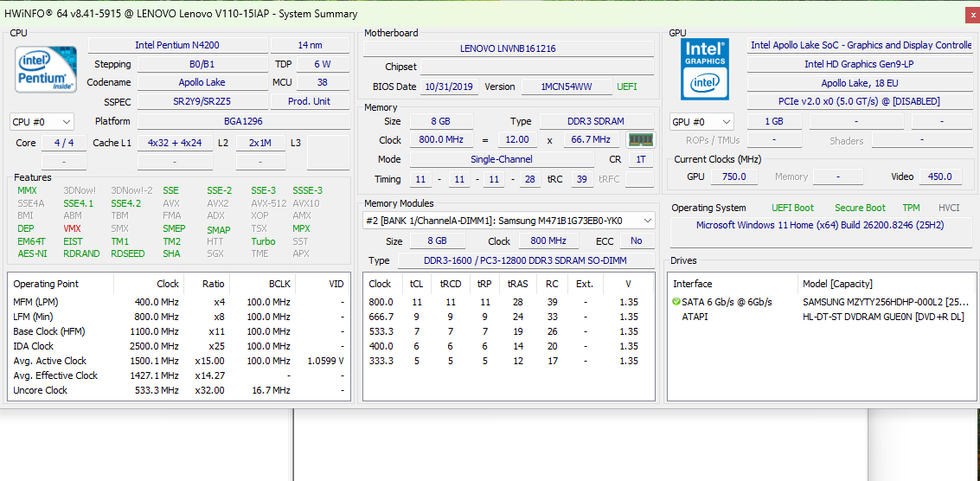The image size is (980, 481).
Task: Click the Apollo Lake, 18 EU field
Action: (860, 82)
